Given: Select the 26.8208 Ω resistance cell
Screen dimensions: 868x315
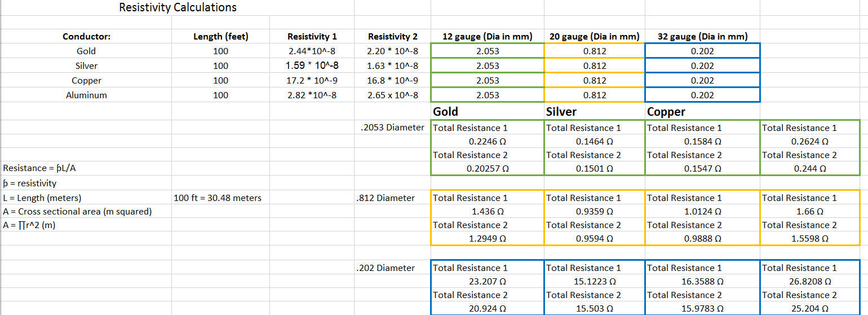Looking at the screenshot, I should (809, 281).
